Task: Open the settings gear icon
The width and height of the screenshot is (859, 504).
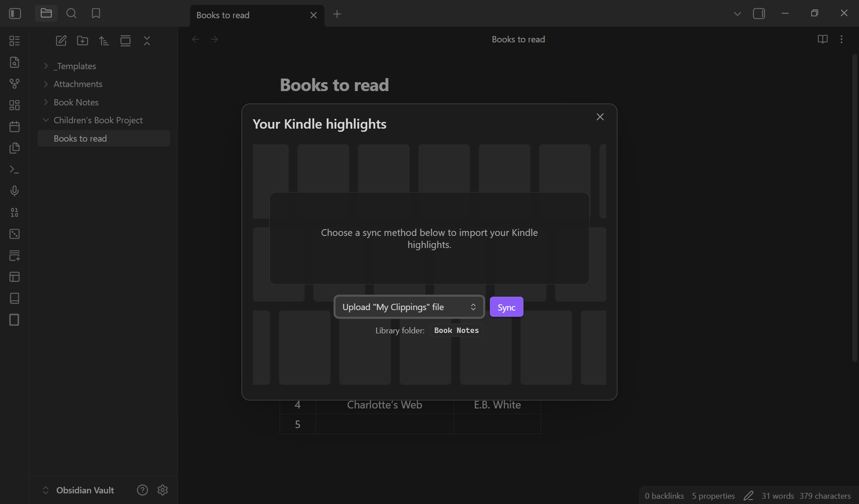Action: click(162, 490)
